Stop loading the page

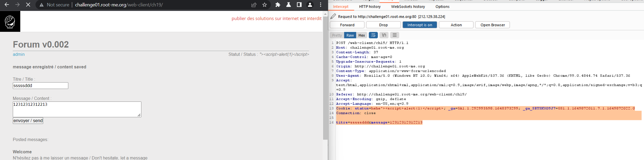click(28, 5)
